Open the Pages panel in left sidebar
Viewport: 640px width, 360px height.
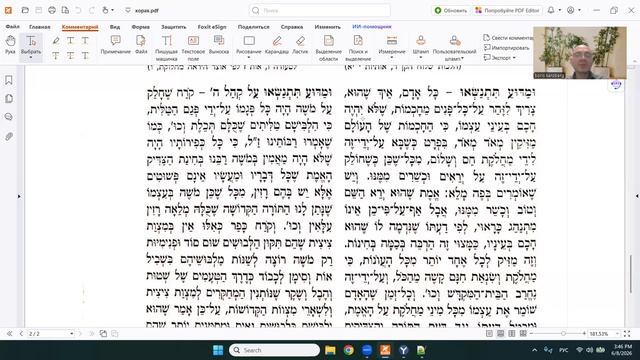tap(9, 98)
